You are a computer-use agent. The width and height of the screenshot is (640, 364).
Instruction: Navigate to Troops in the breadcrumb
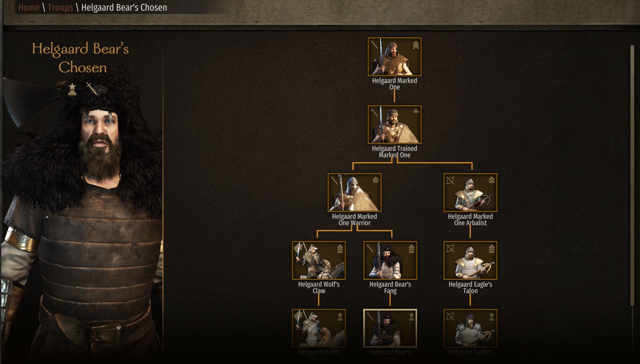point(60,7)
